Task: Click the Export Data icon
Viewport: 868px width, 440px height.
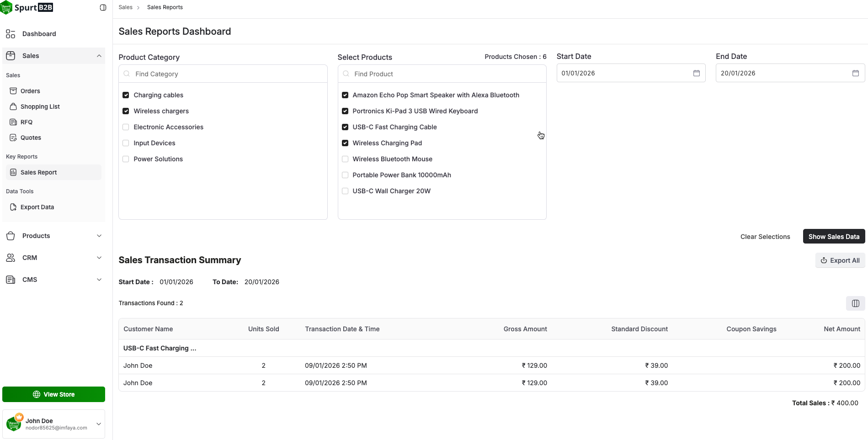Action: pyautogui.click(x=14, y=207)
